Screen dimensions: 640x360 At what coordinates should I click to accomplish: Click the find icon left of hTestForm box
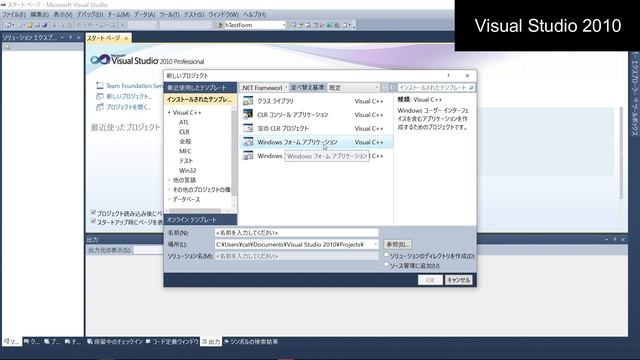point(220,25)
